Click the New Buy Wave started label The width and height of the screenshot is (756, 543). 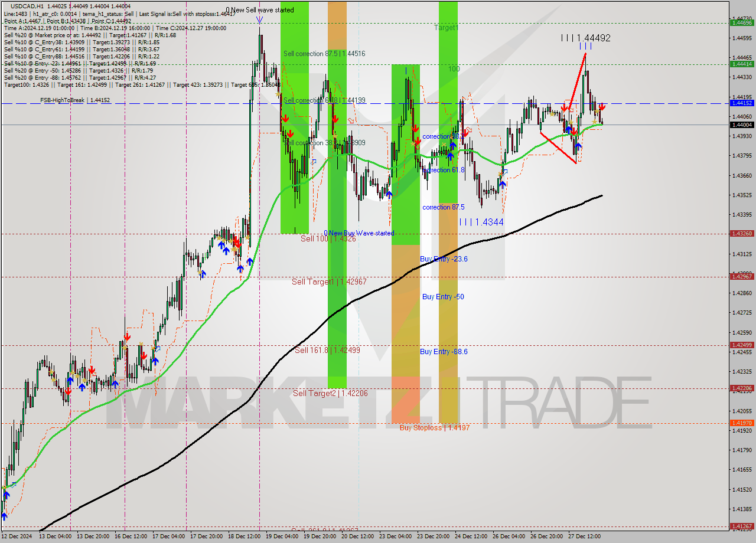point(359,233)
